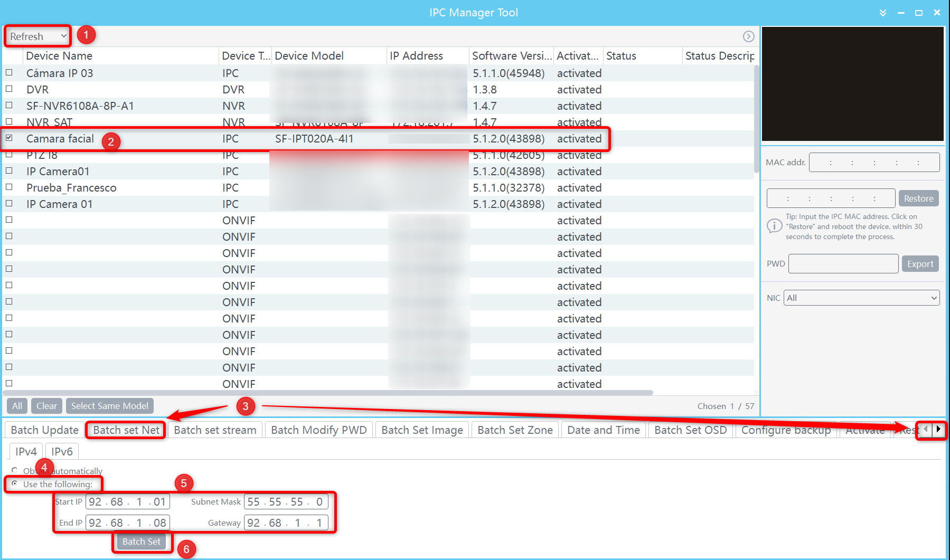Switch to the IPv6 tab

coord(61,451)
